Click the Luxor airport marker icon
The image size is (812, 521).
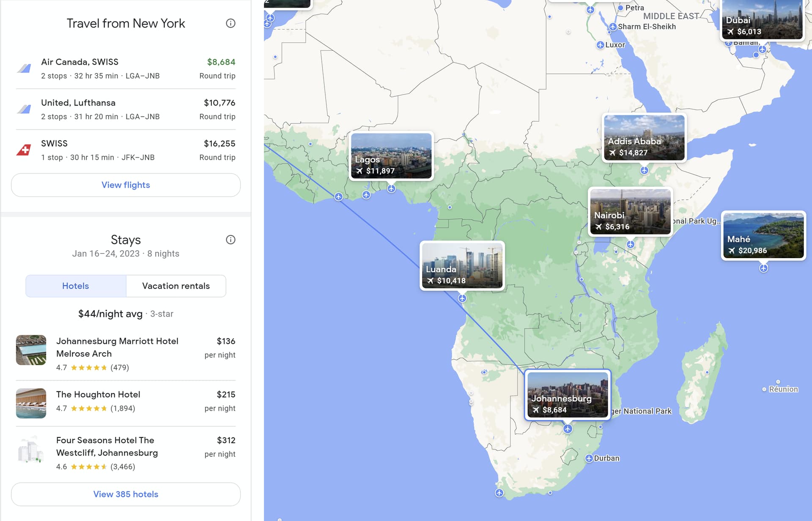[600, 45]
